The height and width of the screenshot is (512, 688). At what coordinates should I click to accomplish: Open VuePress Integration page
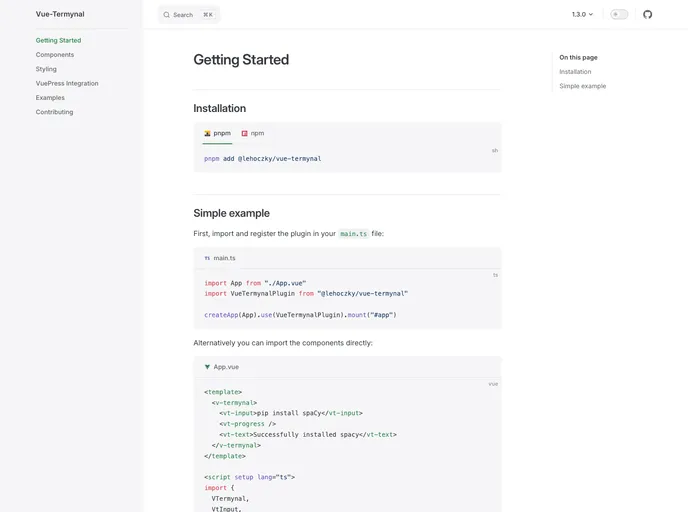pyautogui.click(x=67, y=83)
